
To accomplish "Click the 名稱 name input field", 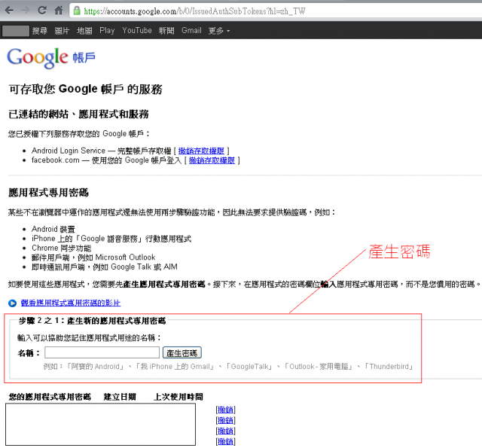I will click(102, 352).
